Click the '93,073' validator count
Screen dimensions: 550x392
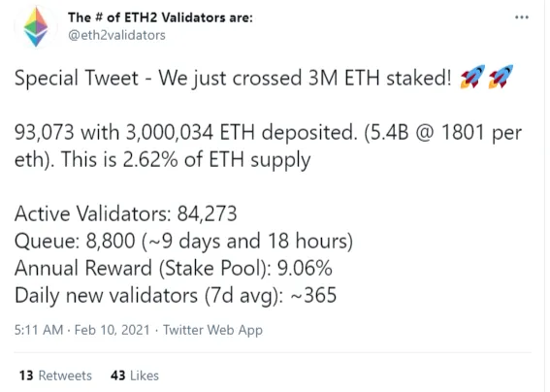(45, 133)
